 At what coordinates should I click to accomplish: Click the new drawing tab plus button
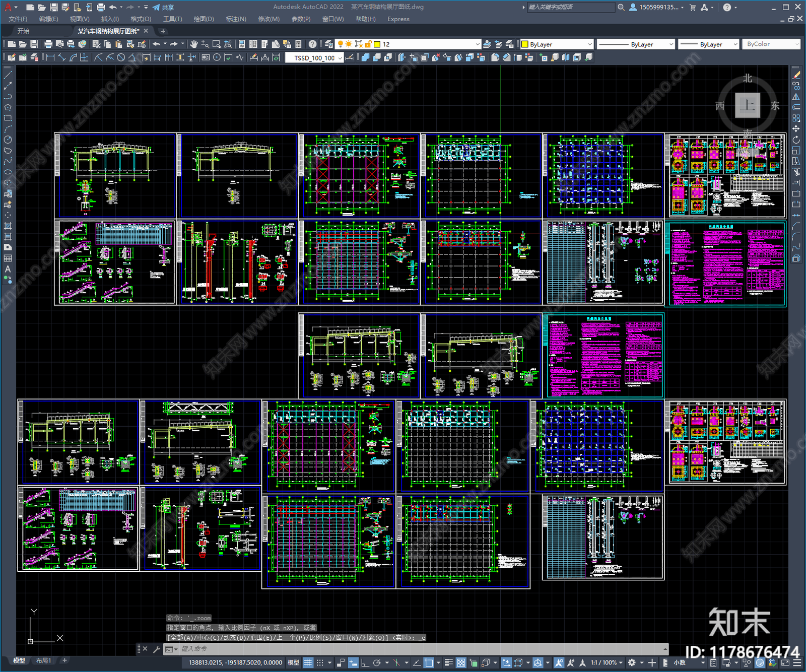coord(163,31)
